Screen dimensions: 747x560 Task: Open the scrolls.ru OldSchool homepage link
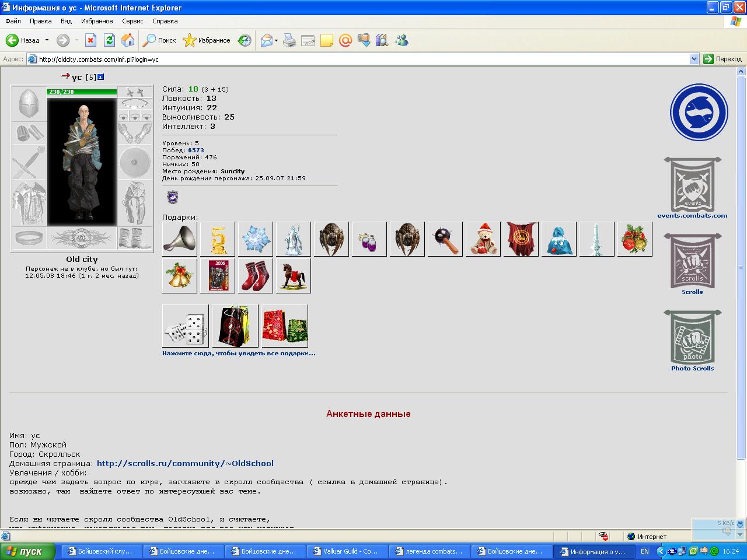[x=185, y=463]
